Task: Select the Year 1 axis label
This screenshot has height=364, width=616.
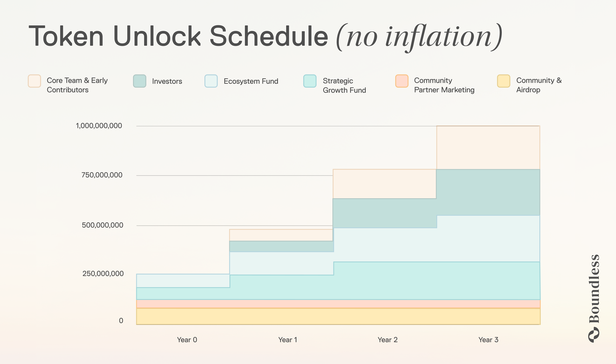Action: [287, 340]
